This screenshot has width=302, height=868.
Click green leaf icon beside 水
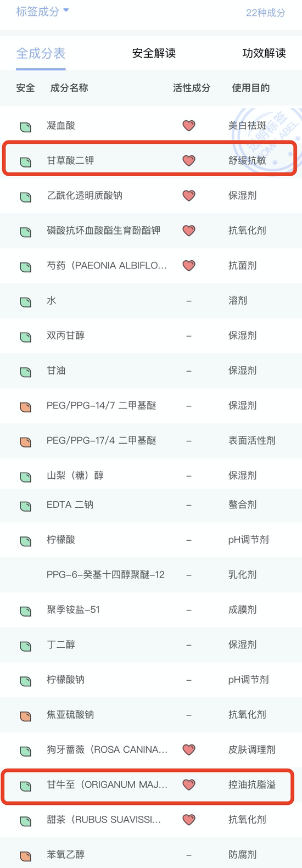(x=25, y=302)
